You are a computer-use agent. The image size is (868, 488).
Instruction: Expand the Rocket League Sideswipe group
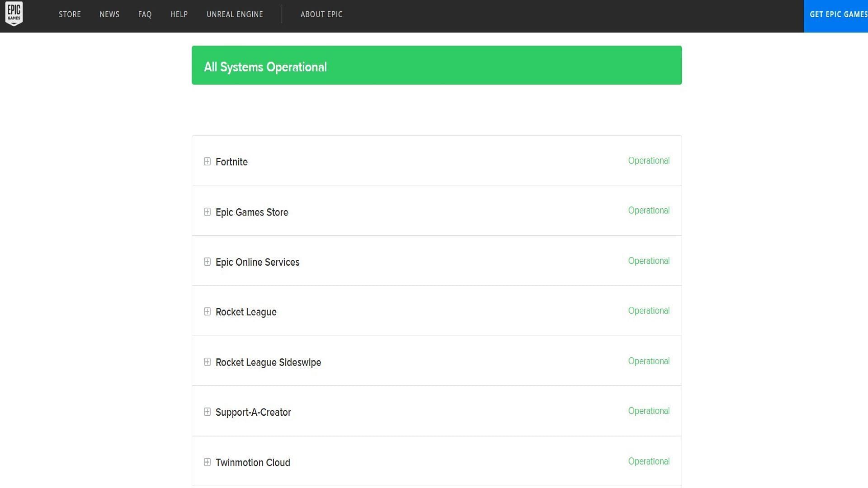click(x=207, y=362)
